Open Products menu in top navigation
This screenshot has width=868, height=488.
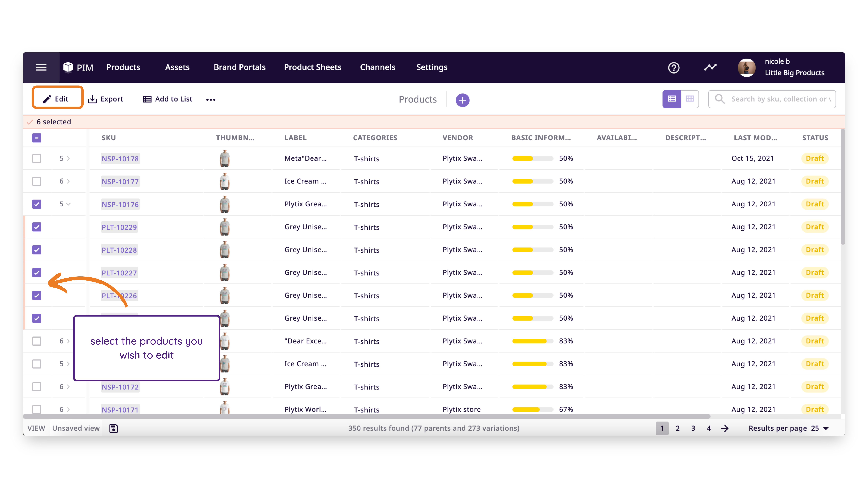pyautogui.click(x=123, y=67)
